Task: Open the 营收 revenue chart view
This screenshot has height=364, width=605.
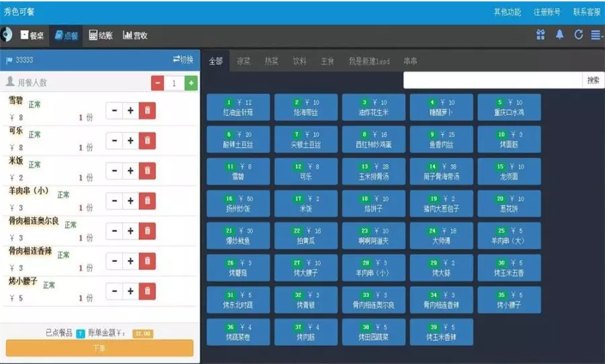Action: [135, 36]
